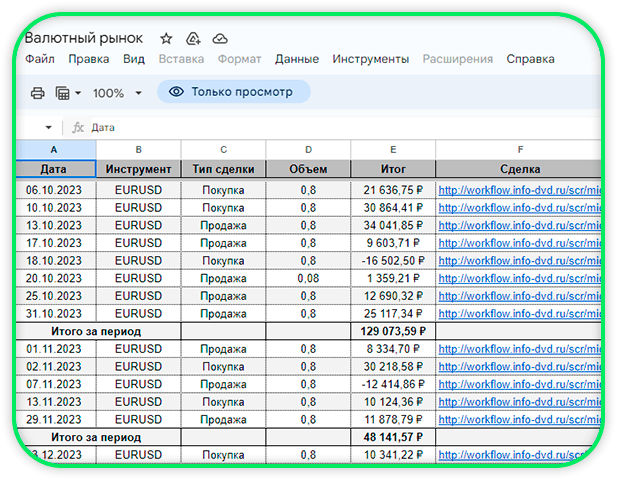Viewport: 617px width, 480px height.
Task: Open the Справка menu
Action: [x=530, y=59]
